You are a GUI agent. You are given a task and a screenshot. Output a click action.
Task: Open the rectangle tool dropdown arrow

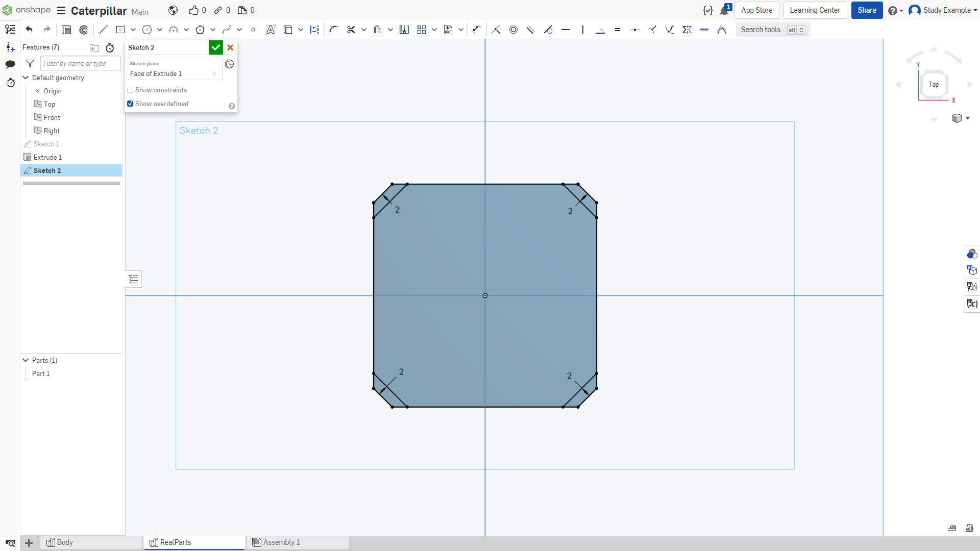(x=133, y=30)
